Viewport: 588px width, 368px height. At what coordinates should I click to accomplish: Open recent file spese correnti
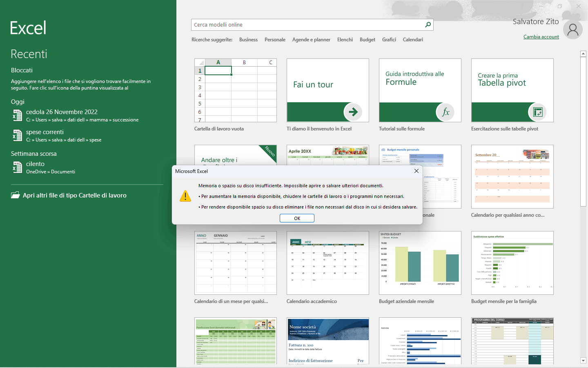(x=87, y=136)
